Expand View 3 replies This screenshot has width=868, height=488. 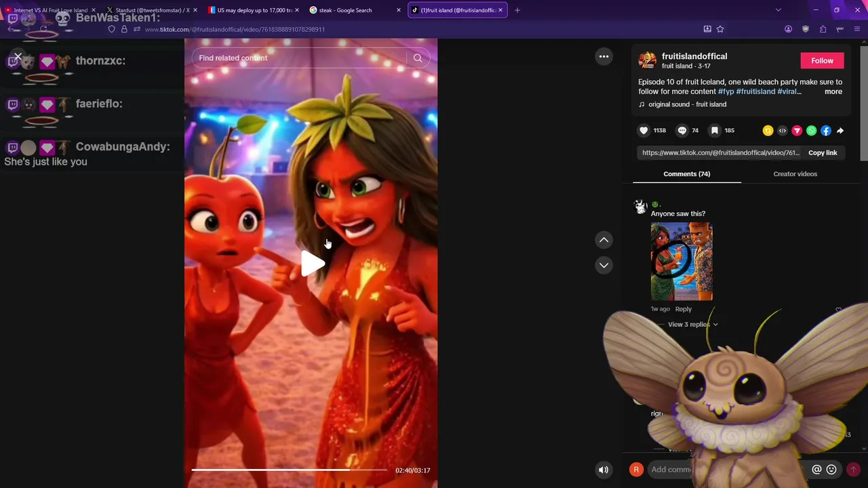692,324
